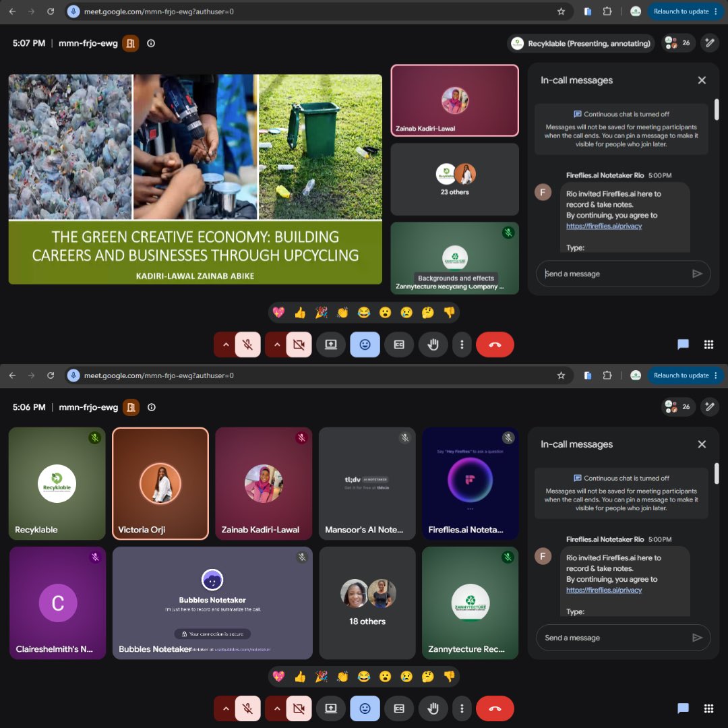This screenshot has height=728, width=728.
Task: Toggle the microphone in the top meeting
Action: coord(247,344)
